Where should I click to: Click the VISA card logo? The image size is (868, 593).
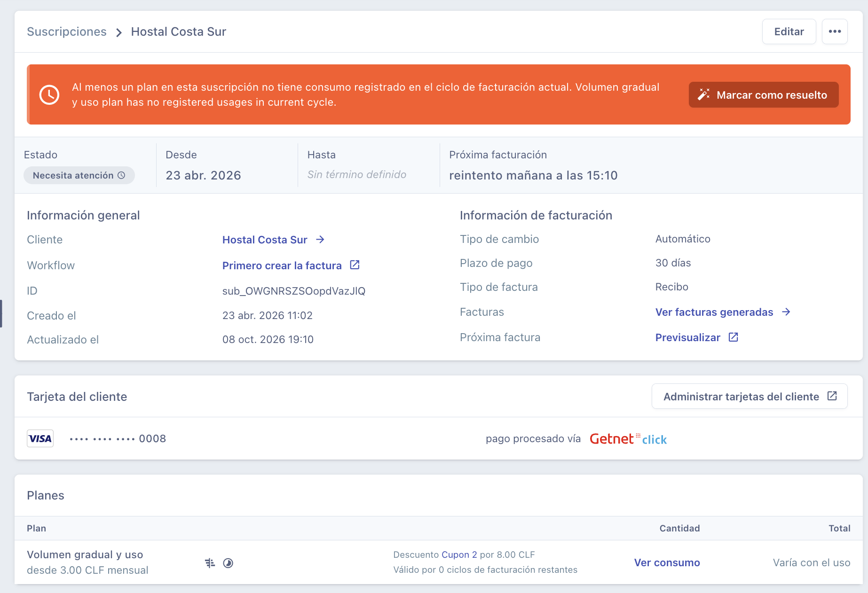tap(40, 438)
